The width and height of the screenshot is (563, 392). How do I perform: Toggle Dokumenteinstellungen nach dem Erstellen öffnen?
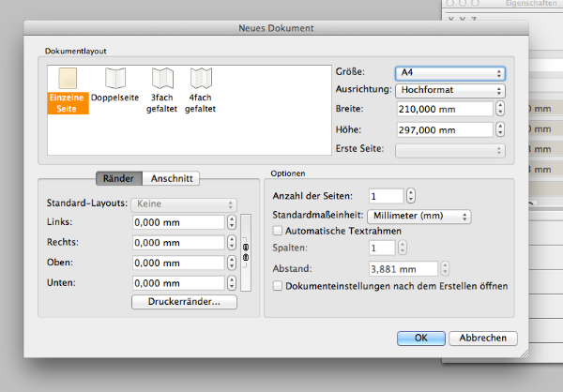pyautogui.click(x=276, y=285)
